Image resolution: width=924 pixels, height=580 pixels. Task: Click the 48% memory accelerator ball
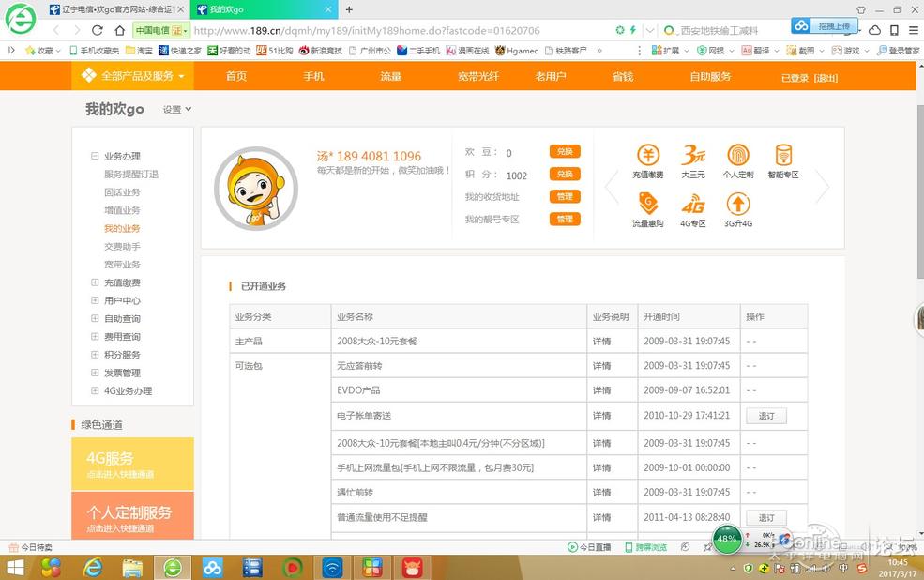727,539
